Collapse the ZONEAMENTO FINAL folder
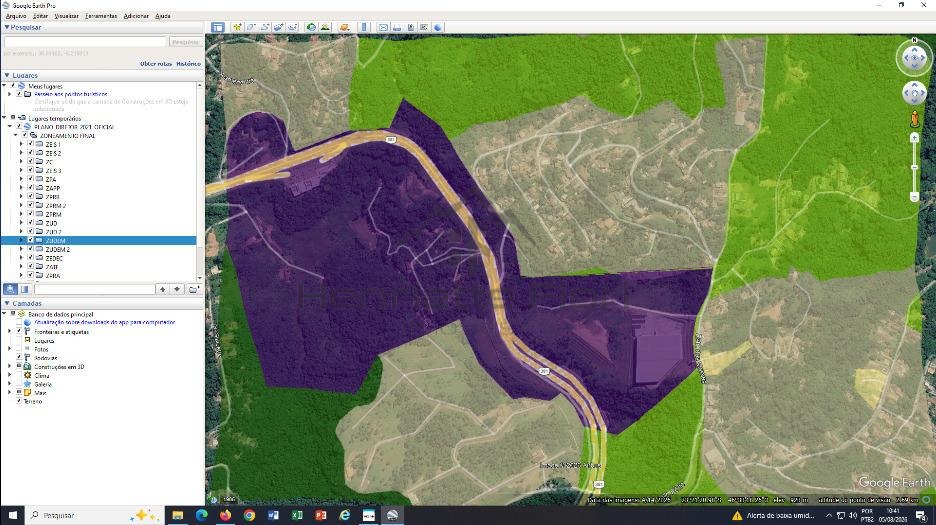936x525 pixels. click(16, 136)
